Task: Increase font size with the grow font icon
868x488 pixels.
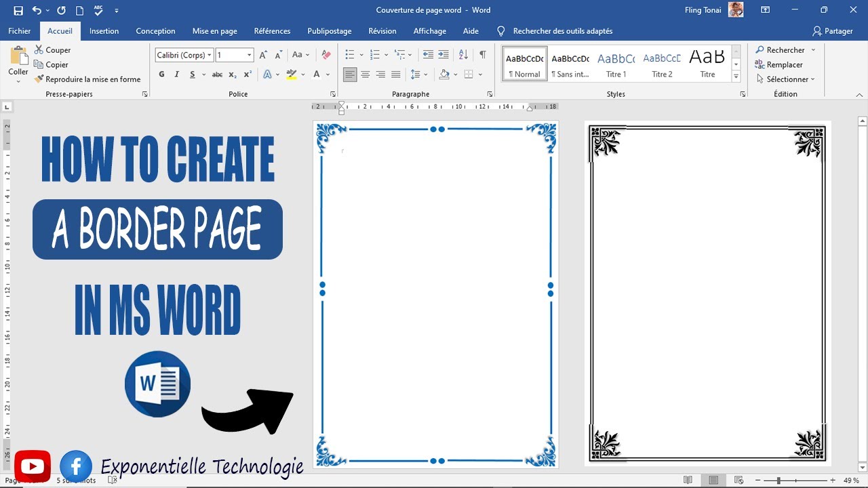Action: (263, 55)
